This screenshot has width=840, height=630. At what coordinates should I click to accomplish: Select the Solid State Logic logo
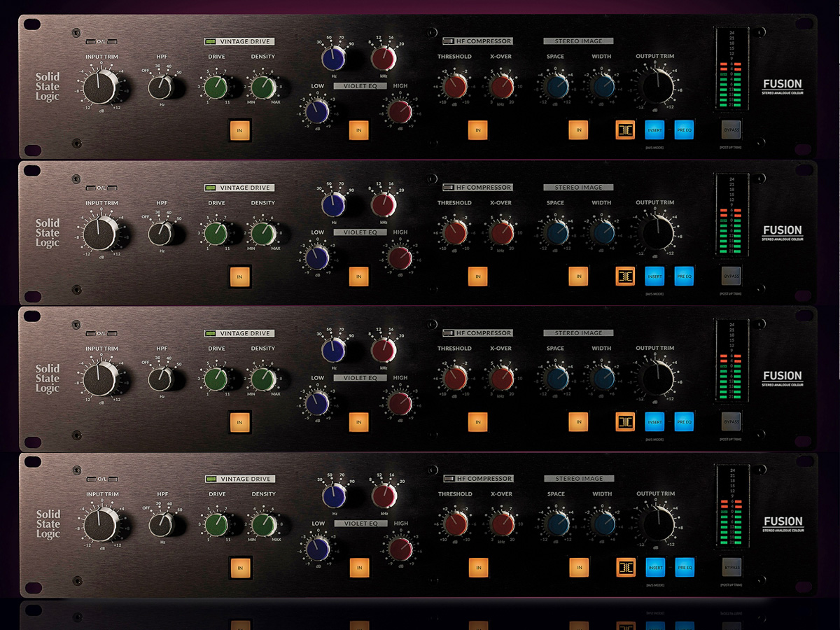pyautogui.click(x=46, y=87)
